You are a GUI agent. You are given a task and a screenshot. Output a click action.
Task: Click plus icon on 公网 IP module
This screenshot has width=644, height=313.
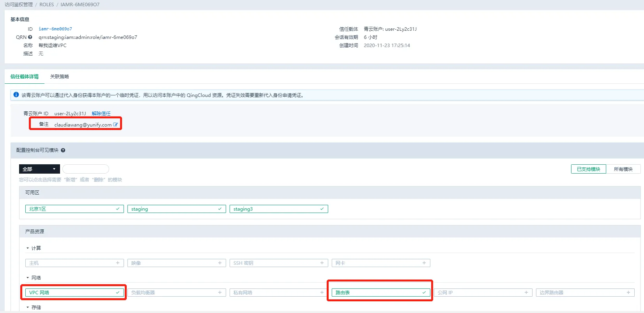[526, 293]
